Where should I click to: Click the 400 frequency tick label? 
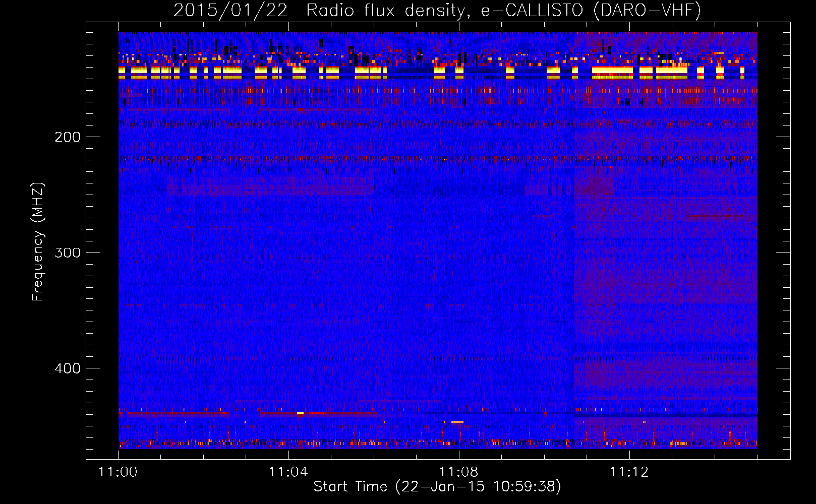pos(68,368)
